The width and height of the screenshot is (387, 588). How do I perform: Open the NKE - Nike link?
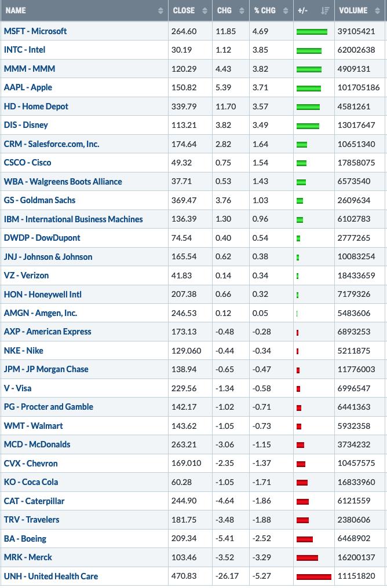(x=23, y=351)
